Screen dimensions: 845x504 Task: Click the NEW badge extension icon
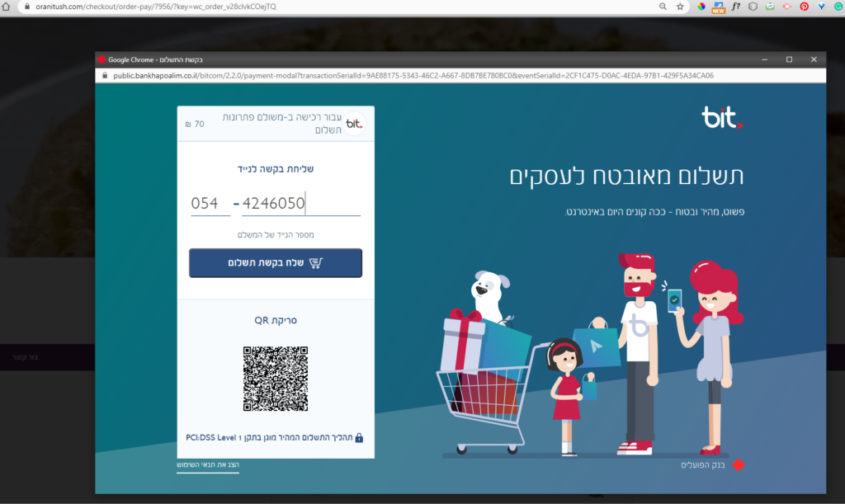point(719,7)
